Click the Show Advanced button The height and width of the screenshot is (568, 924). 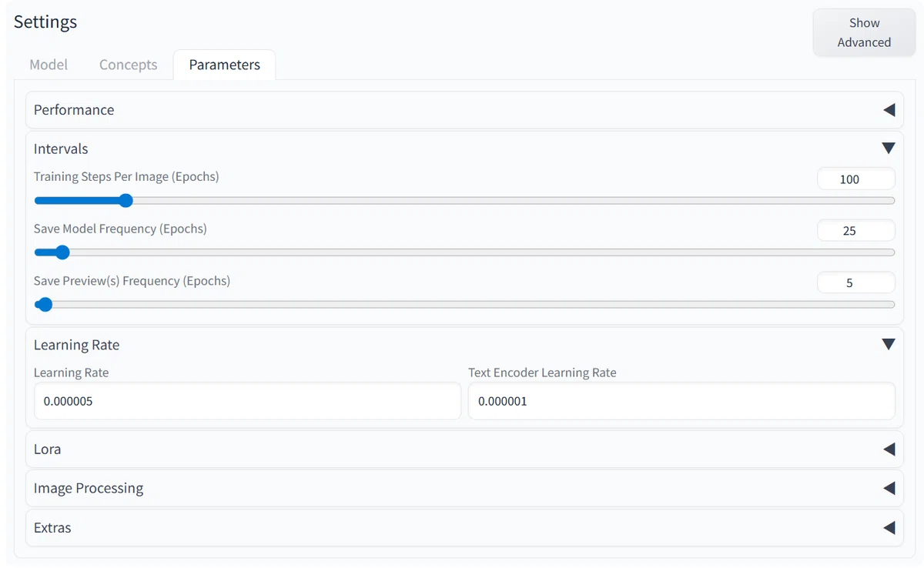tap(864, 32)
